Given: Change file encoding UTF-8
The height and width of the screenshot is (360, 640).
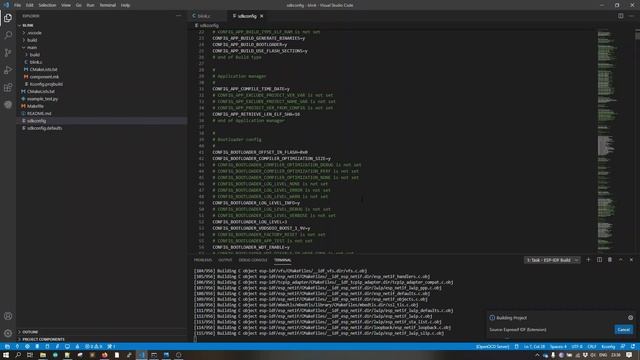Looking at the screenshot, I should pyautogui.click(x=577, y=347).
